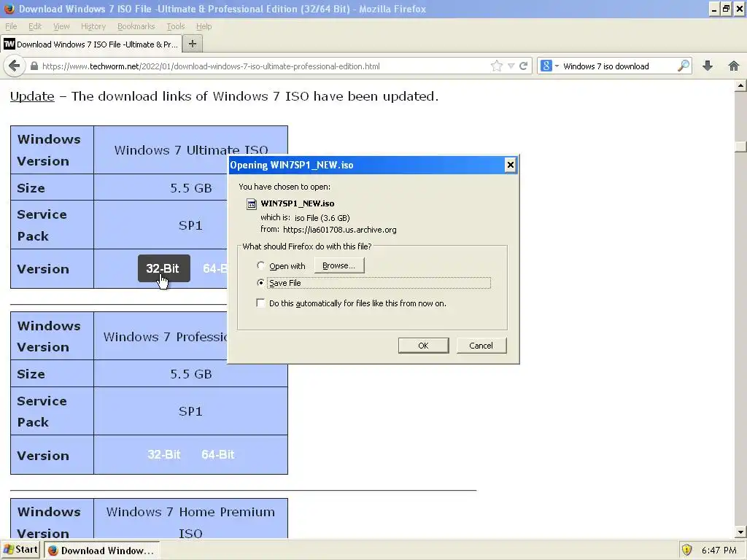Click Windows 7 Ultimate 32-Bit download link
This screenshot has height=560, width=747.
164,268
